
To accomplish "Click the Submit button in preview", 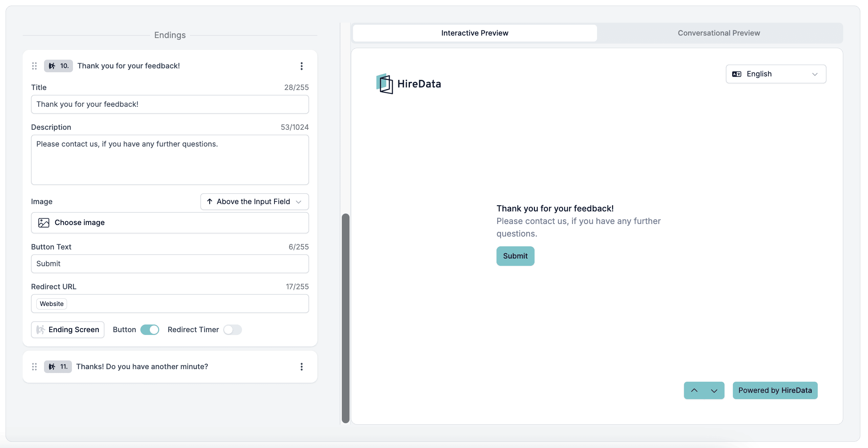I will point(515,256).
